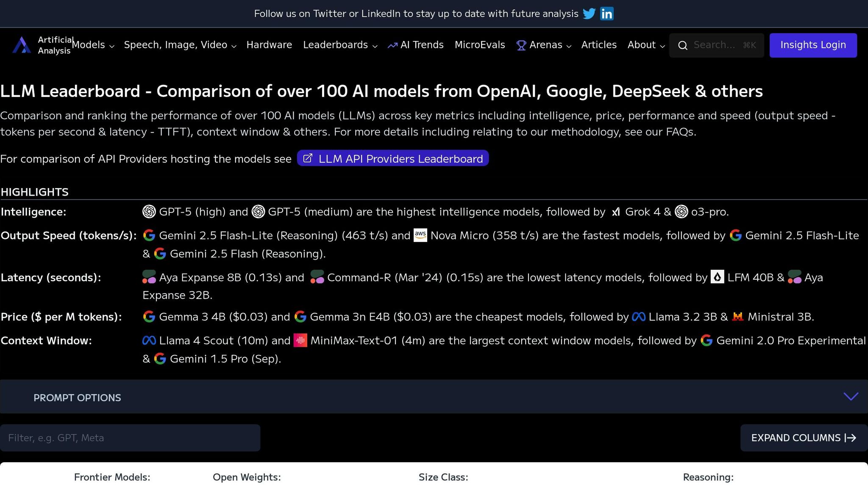Screen dimensions: 868x488
Task: Click MiniMax icon beside MiniMax-Text-01
Action: point(300,341)
